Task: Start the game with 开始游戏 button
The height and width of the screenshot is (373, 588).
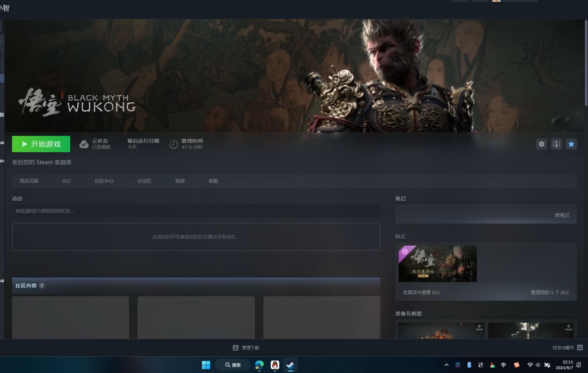Action: coord(41,144)
